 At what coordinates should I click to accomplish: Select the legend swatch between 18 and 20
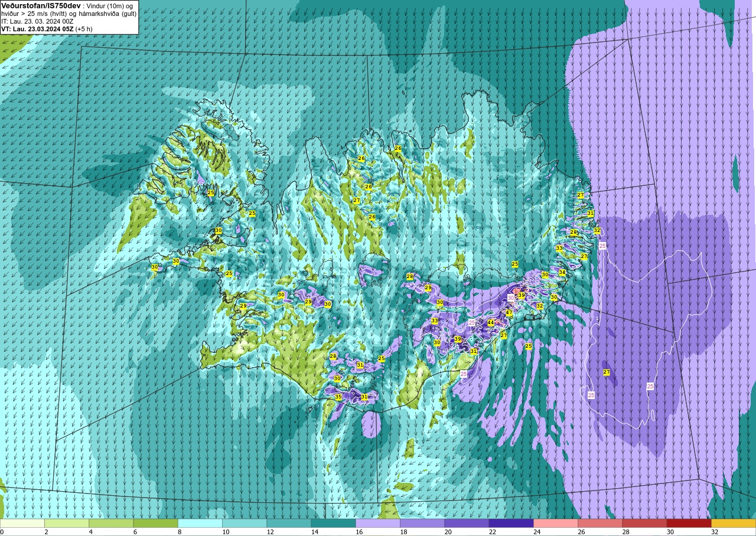tap(422, 523)
